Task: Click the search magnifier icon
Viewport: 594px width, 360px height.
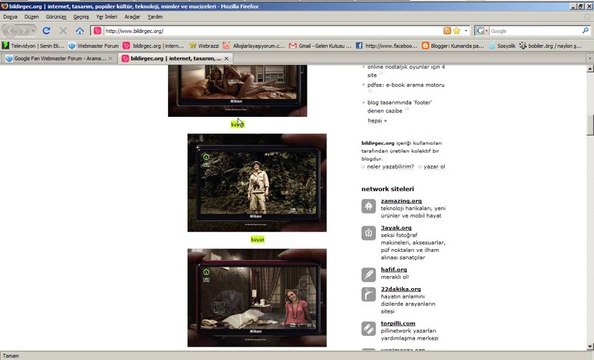Action: 585,30
